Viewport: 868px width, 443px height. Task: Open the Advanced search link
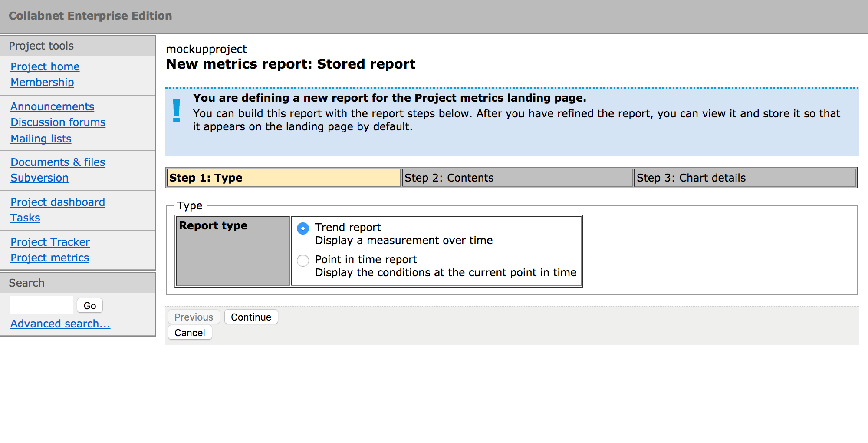pos(60,324)
